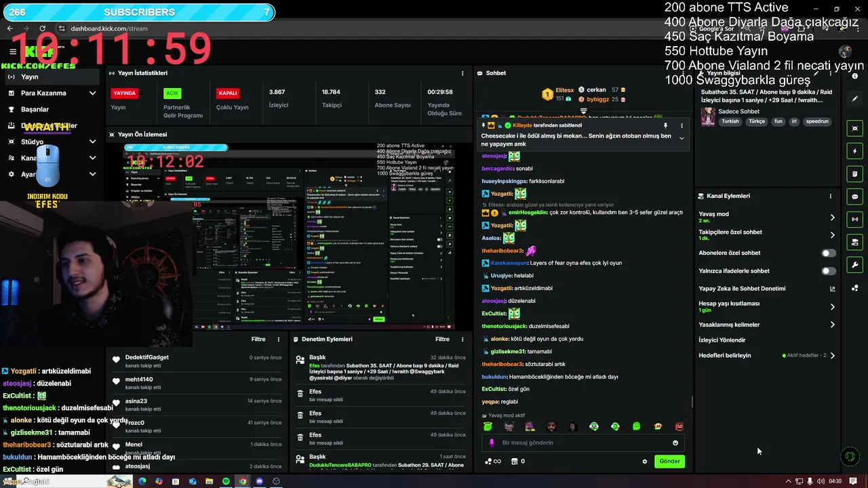Toggle Abonelere özel sohbet switch
The height and width of the screenshot is (488, 868).
(829, 253)
